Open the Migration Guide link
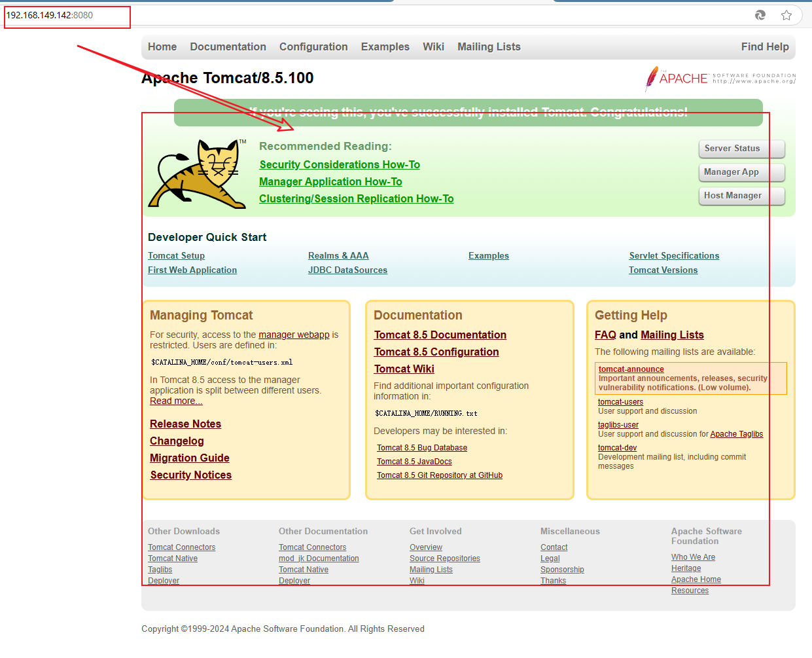Screen dimensions: 812x658 (x=190, y=458)
